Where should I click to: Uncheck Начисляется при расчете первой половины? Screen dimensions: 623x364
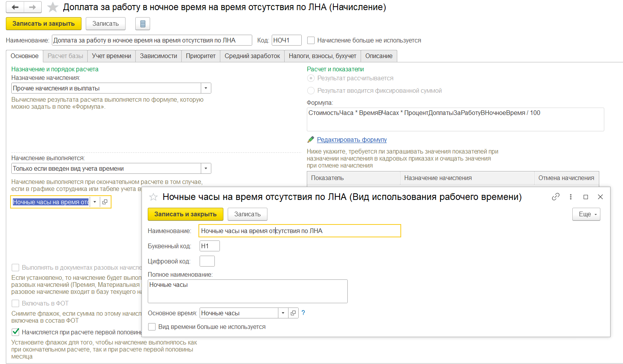click(16, 332)
